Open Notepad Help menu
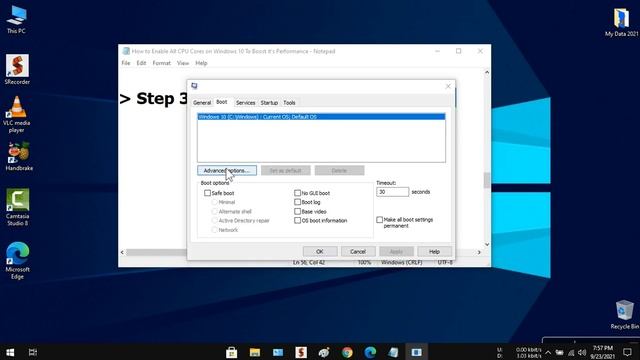Viewport: 640px width, 360px height. pos(201,63)
